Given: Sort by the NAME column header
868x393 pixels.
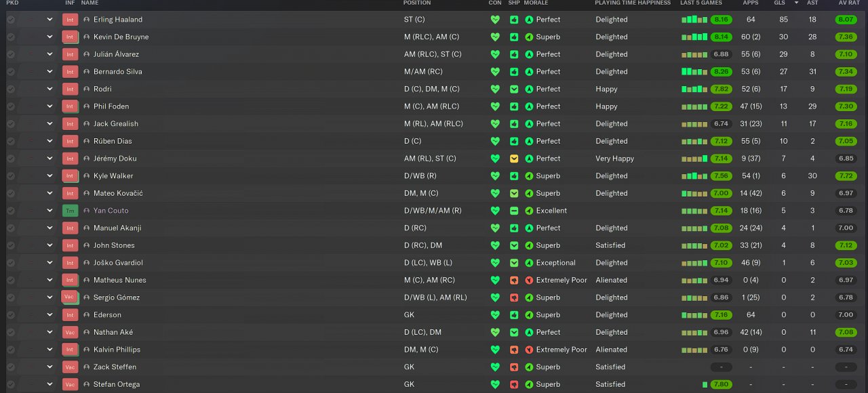Looking at the screenshot, I should coord(90,3).
